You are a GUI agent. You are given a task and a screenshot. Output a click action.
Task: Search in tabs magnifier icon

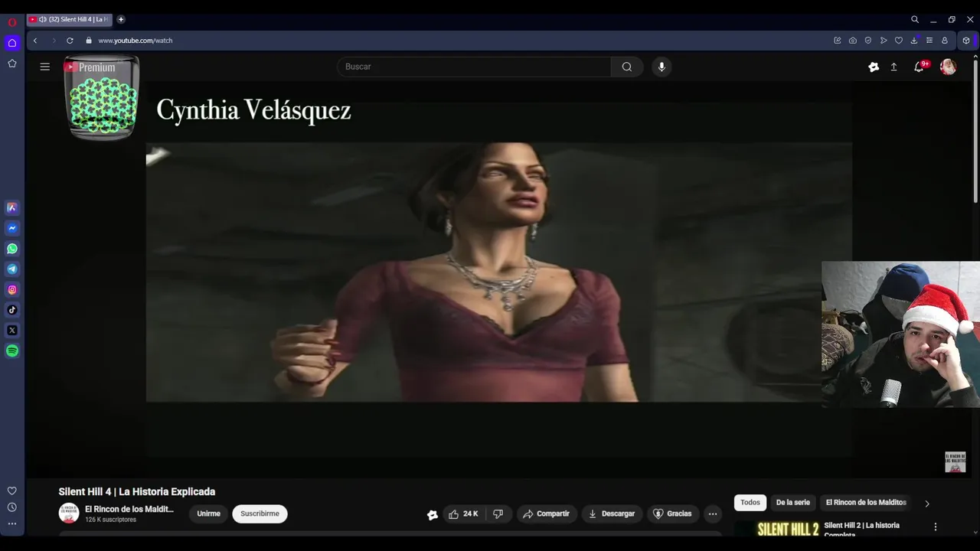click(x=915, y=19)
